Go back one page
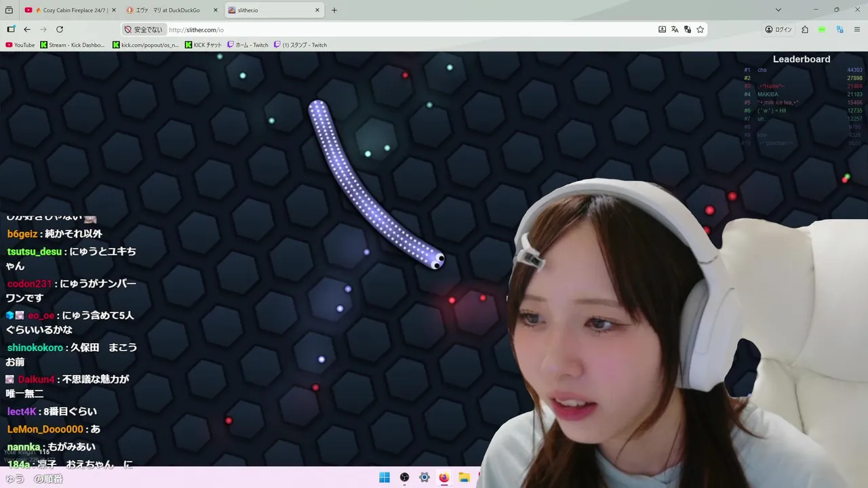This screenshot has width=868, height=488. (x=27, y=29)
